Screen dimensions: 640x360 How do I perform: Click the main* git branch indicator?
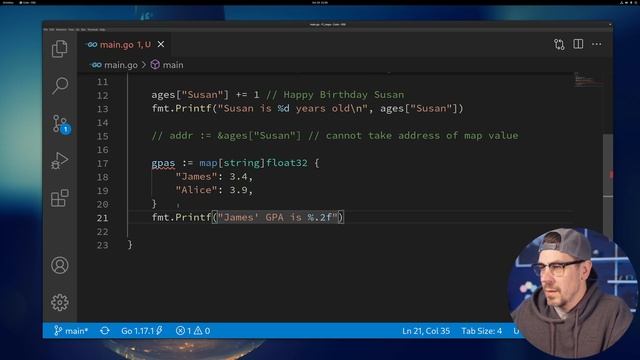tap(71, 331)
